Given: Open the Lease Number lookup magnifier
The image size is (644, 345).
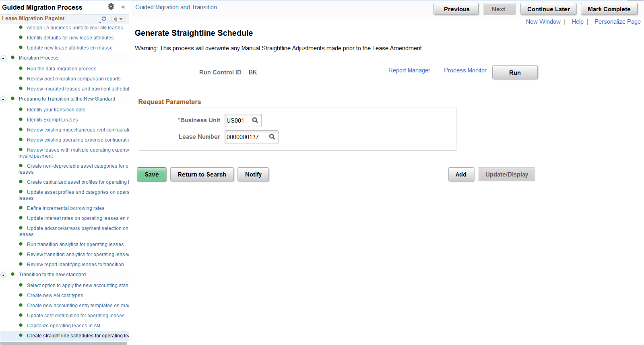Looking at the screenshot, I should coord(272,137).
